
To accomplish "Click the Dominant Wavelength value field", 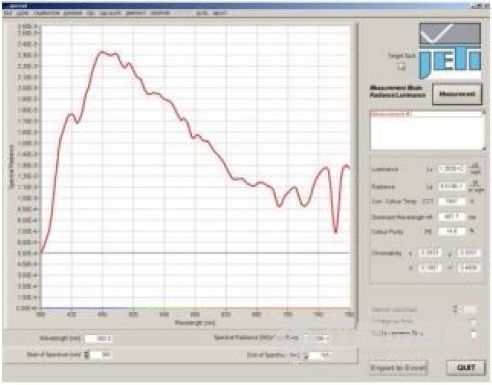I will pos(451,217).
